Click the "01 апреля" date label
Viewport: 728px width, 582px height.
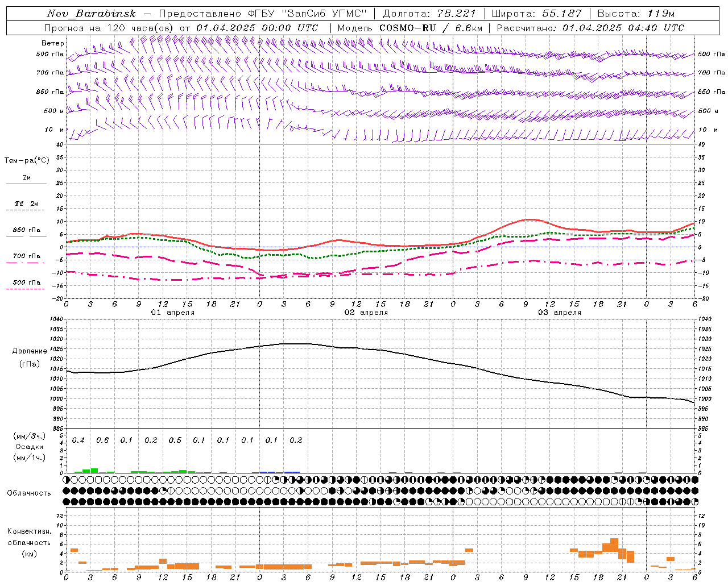(x=173, y=313)
